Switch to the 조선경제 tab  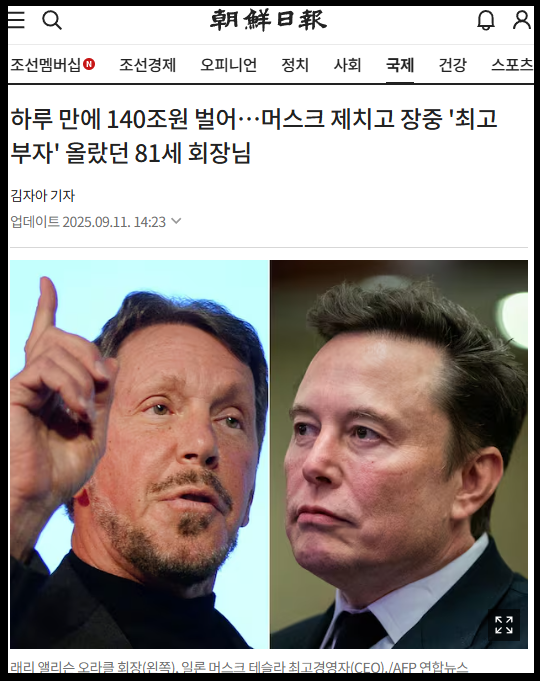coord(148,65)
